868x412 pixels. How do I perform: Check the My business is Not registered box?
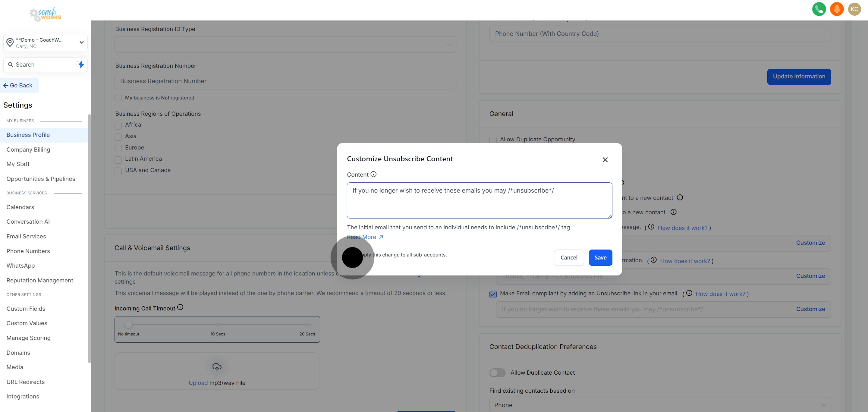click(x=118, y=98)
